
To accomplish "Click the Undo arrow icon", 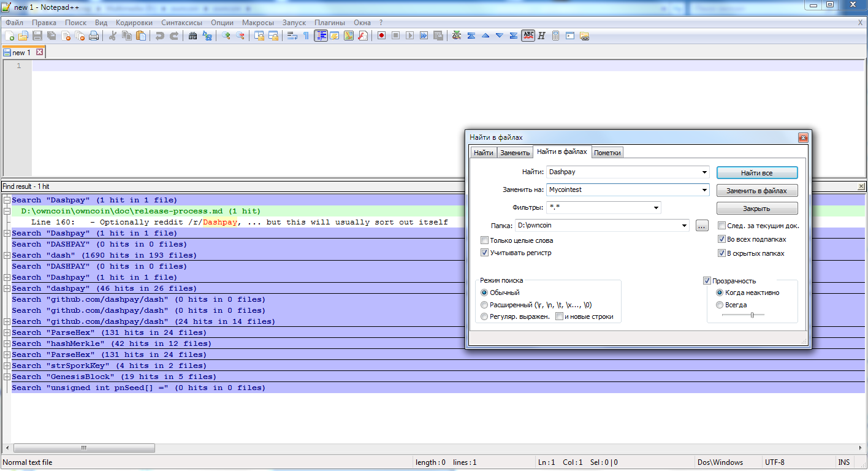I will tap(159, 36).
